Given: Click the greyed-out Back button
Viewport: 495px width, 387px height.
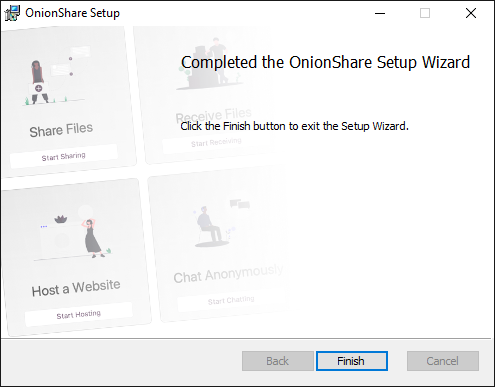Looking at the screenshot, I should point(278,361).
